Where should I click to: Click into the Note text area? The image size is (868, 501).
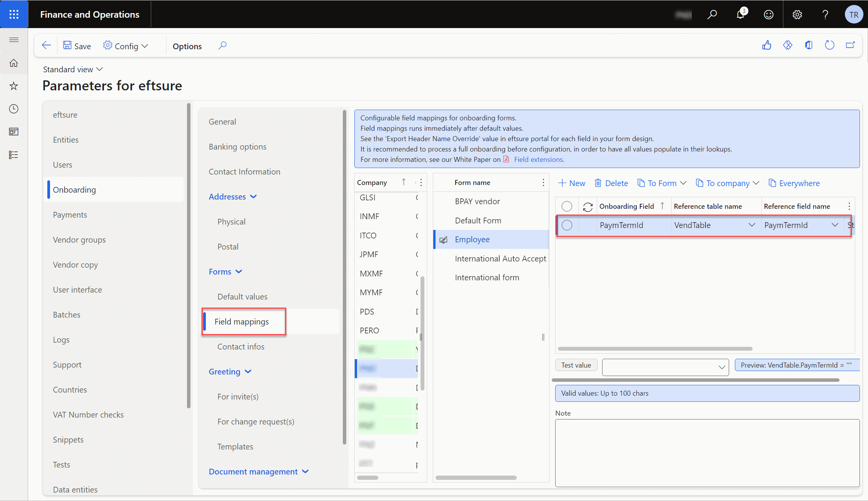pos(707,453)
